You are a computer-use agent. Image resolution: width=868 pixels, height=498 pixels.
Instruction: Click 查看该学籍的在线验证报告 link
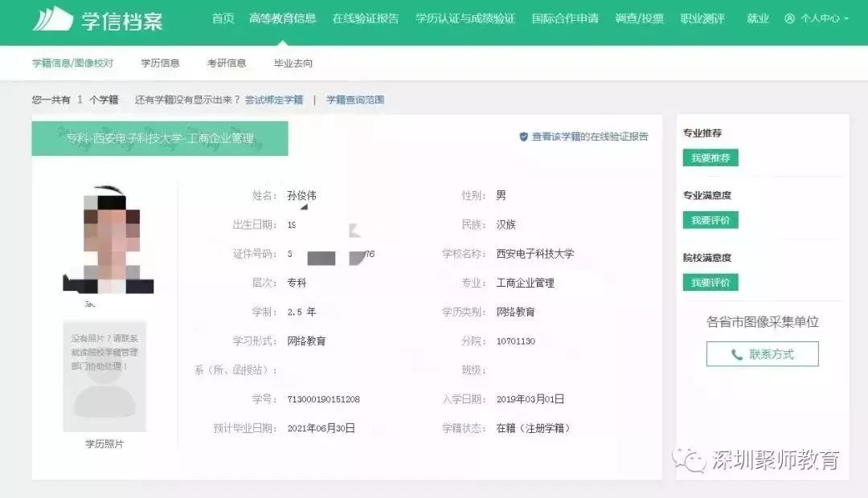tap(590, 137)
